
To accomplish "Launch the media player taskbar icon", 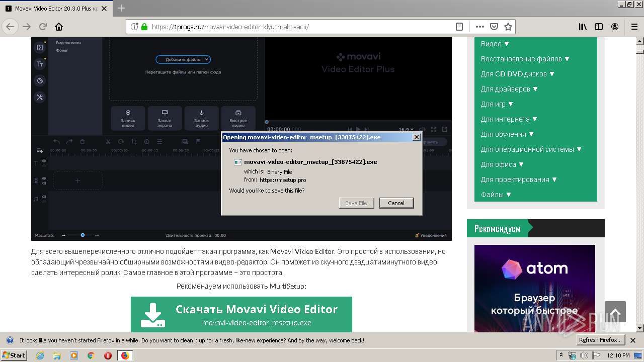I will click(x=74, y=355).
